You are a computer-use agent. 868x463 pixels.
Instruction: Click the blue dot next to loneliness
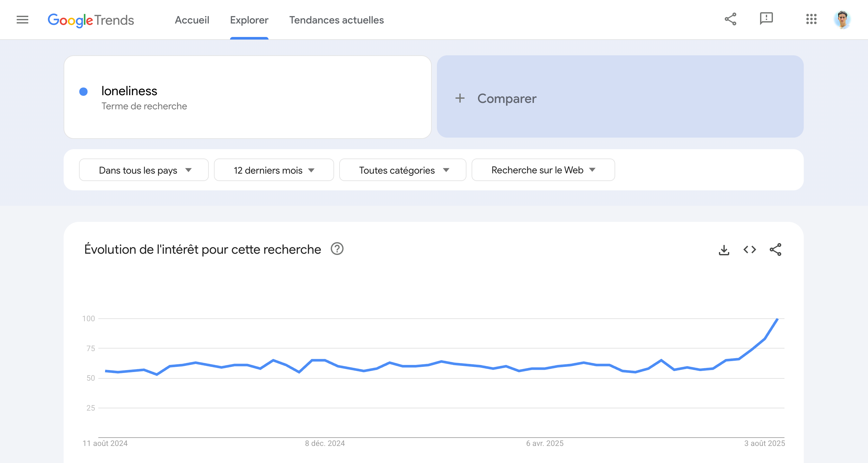pos(83,92)
